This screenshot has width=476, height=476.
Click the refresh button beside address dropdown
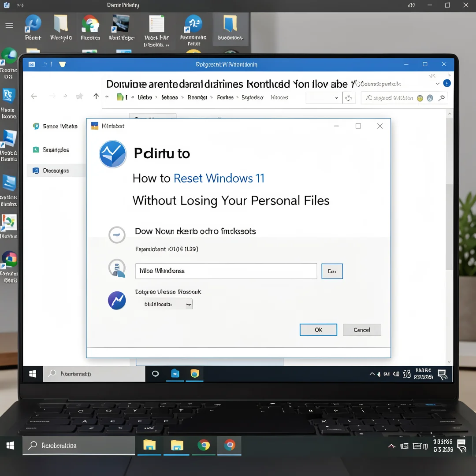[349, 98]
